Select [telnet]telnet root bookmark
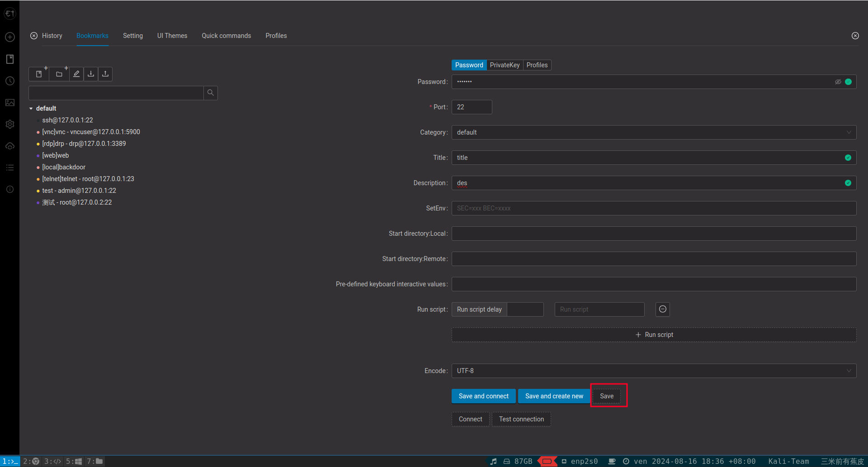 (88, 179)
